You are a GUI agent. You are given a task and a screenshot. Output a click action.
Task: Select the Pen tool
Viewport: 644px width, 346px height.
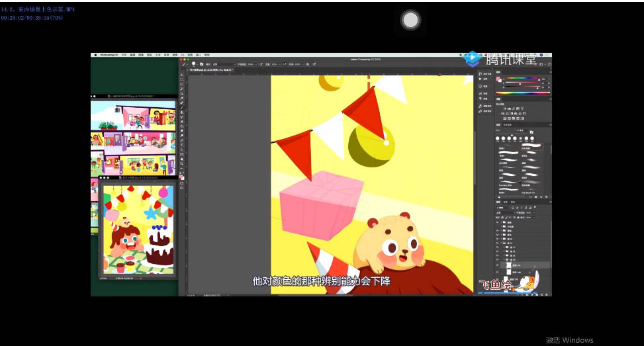181,140
